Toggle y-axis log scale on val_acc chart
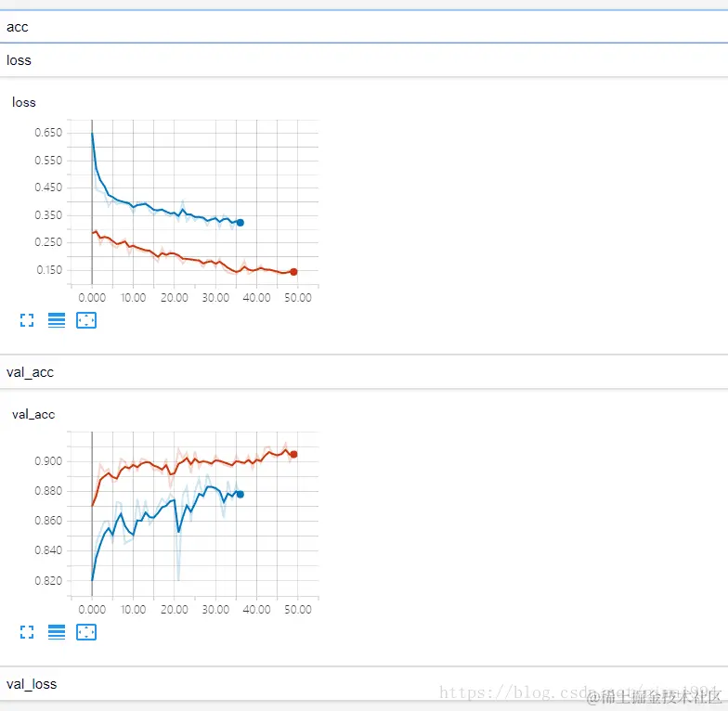 (57, 632)
